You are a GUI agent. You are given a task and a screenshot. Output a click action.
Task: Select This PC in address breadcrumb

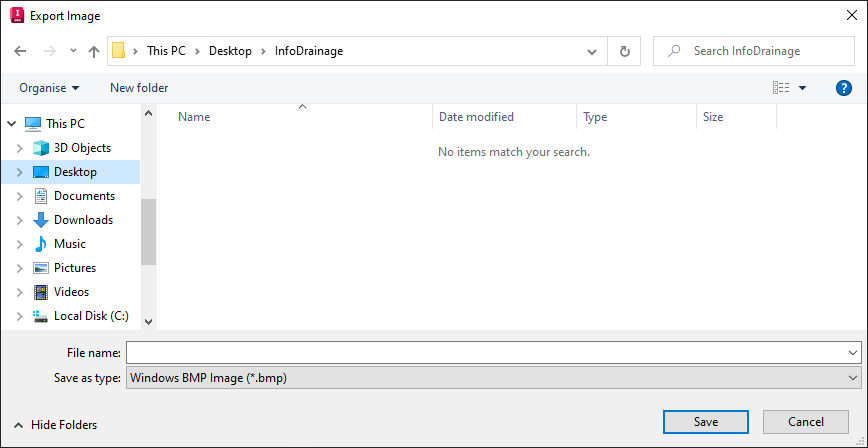(x=166, y=51)
